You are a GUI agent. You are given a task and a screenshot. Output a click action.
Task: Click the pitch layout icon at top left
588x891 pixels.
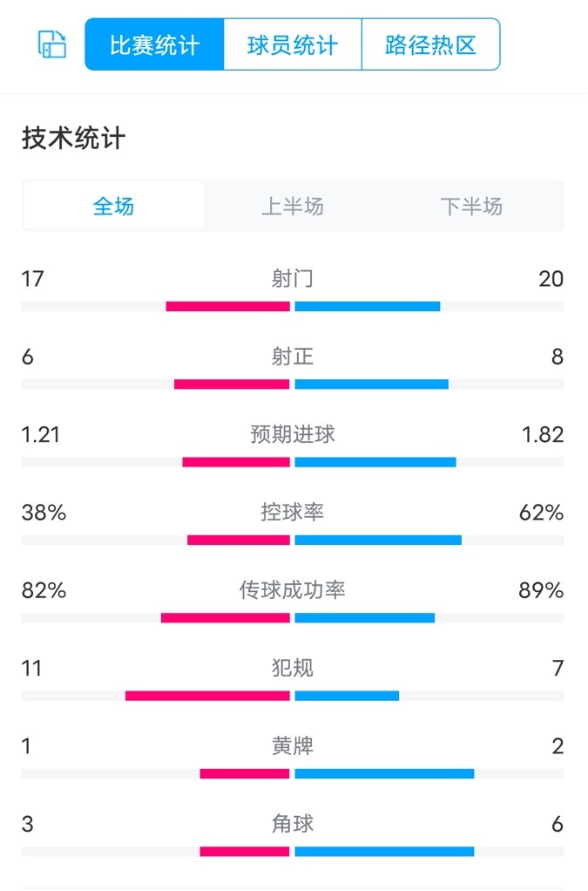[x=52, y=44]
